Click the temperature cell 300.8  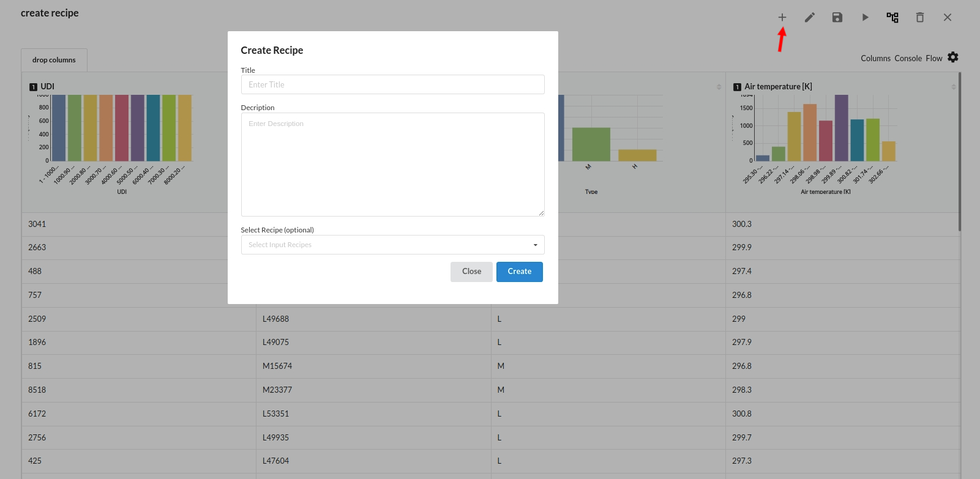[x=842, y=414]
